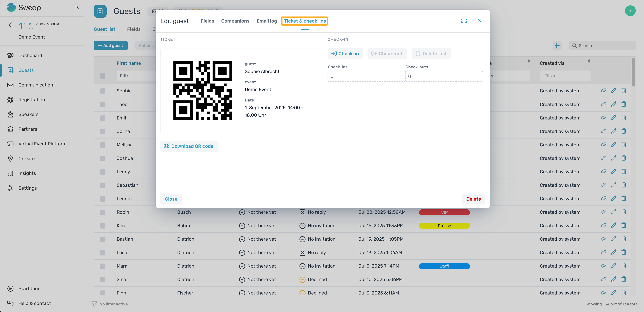Copy link icon for Sophie's row
644x312 pixels.
coord(603,91)
